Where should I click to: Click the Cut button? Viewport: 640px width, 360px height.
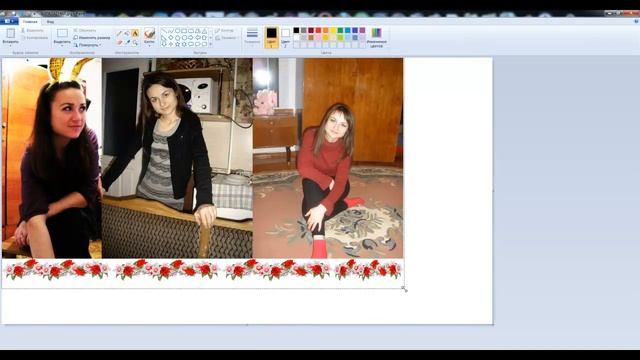pyautogui.click(x=32, y=31)
